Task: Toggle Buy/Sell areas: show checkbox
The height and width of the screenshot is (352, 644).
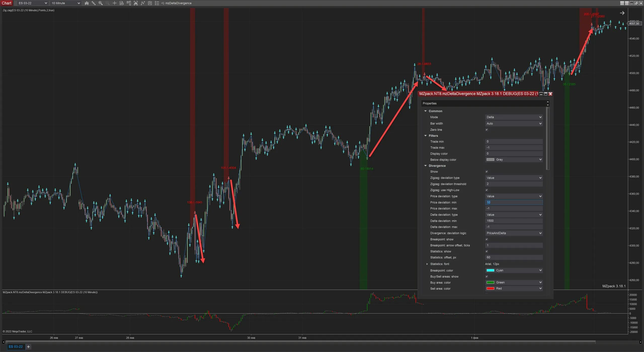Action: click(487, 277)
